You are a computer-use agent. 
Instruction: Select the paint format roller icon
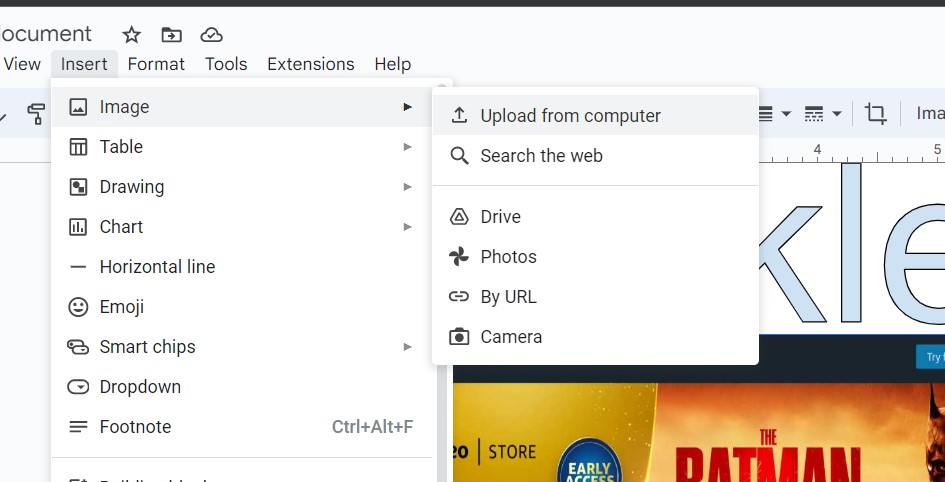[x=36, y=113]
